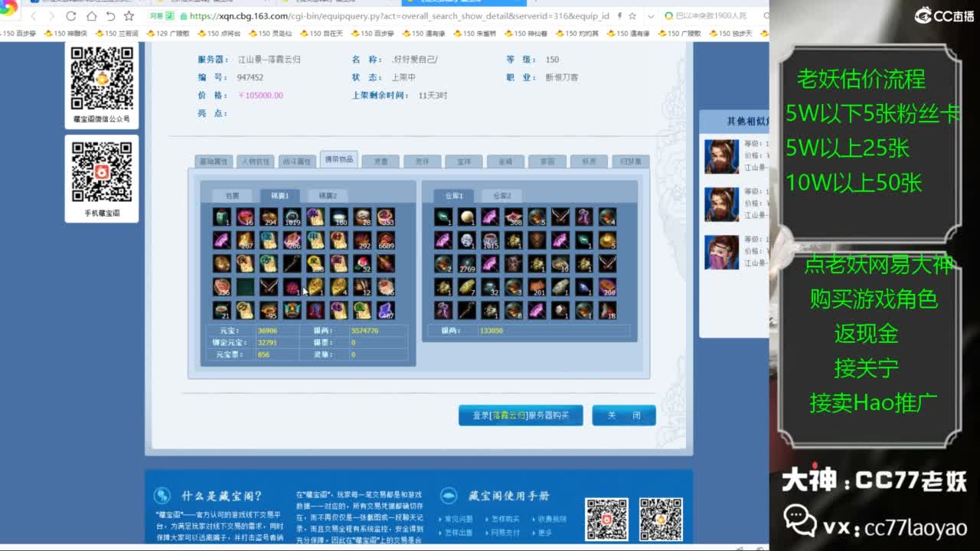Open the 仓库2 warehouse tab

click(501, 196)
